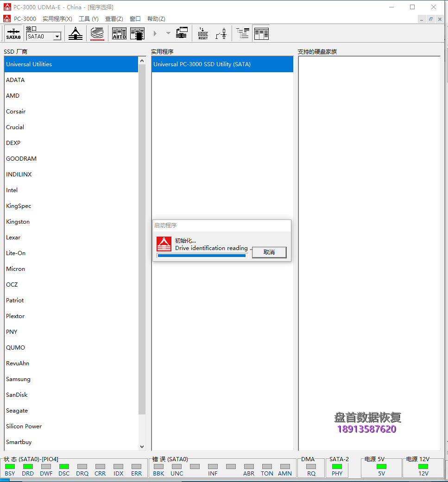Click the vendor list scrollbar thumb
Screen dimensions: 448x482
142,239
